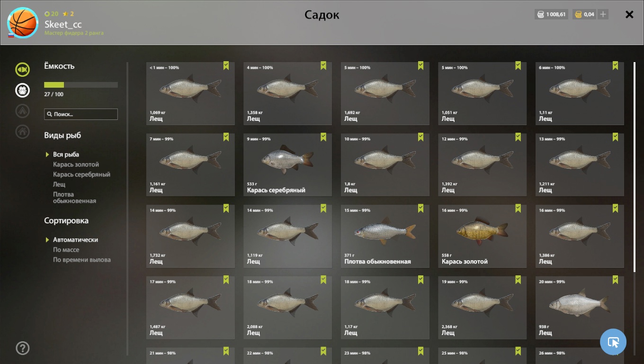
Task: Toggle green mark on 1,069 кг Лещ
Action: (x=226, y=66)
